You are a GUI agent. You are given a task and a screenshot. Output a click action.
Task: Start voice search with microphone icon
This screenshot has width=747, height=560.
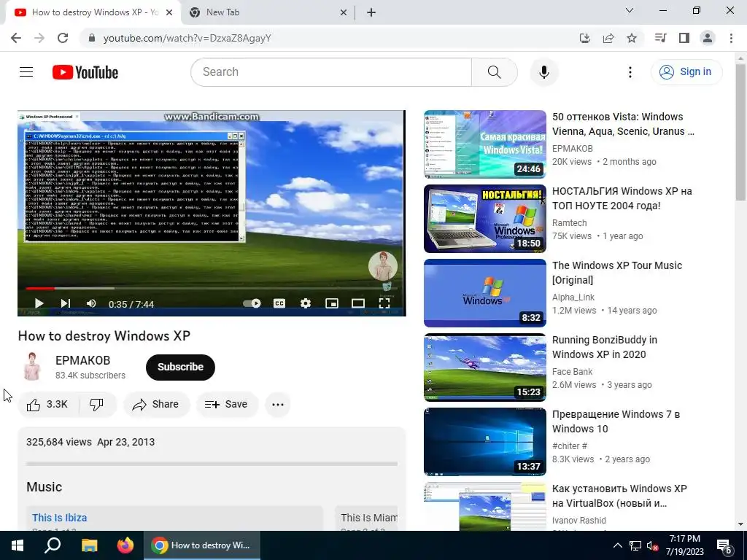tap(543, 72)
